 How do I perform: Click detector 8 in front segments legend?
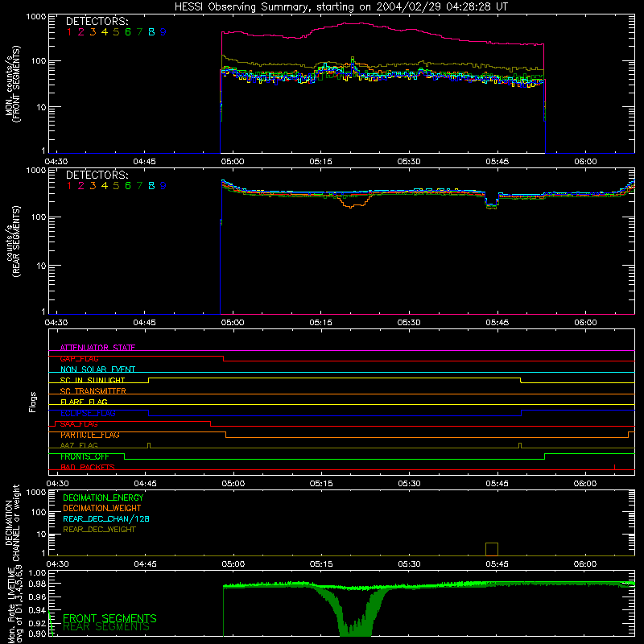(x=151, y=32)
